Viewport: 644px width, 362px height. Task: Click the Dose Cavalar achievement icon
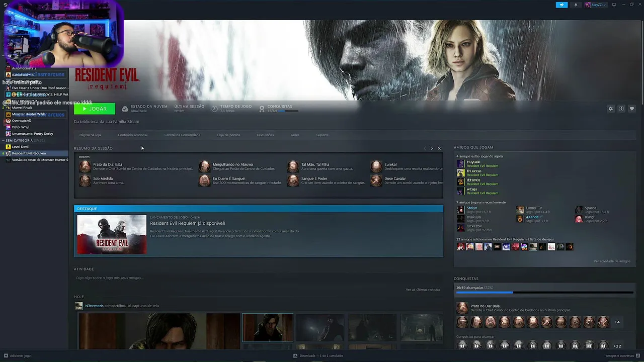point(376,180)
